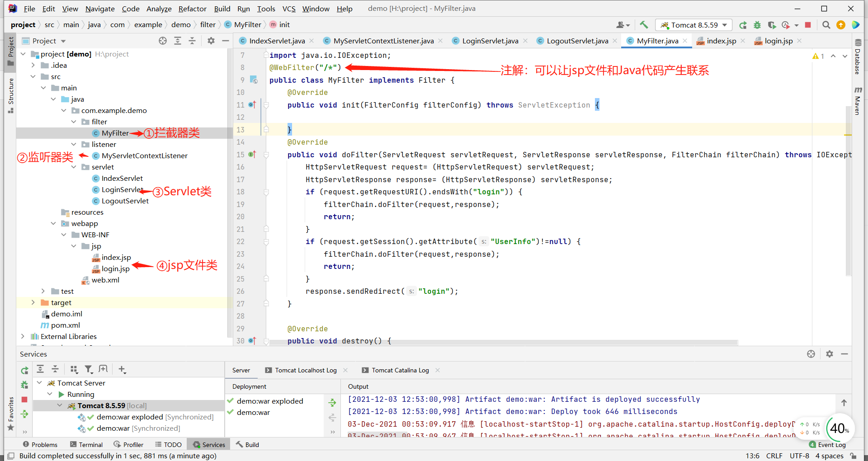The image size is (868, 461).
Task: Click CRLF line separator in status bar
Action: (x=774, y=456)
